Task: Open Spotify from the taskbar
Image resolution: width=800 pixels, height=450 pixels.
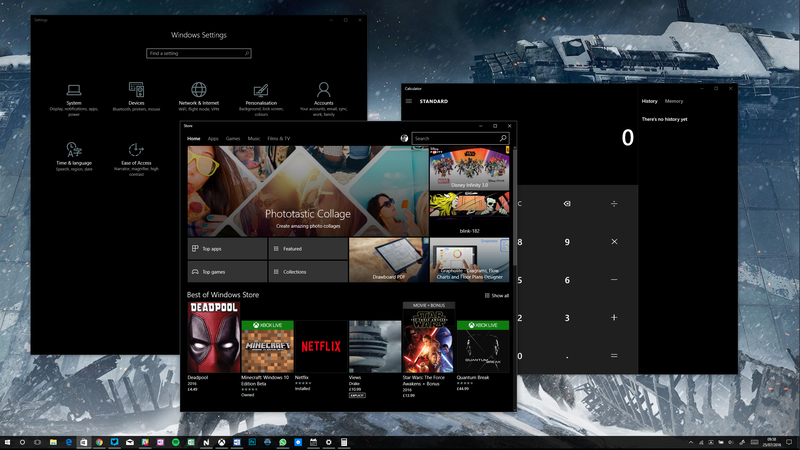Action: [x=176, y=442]
